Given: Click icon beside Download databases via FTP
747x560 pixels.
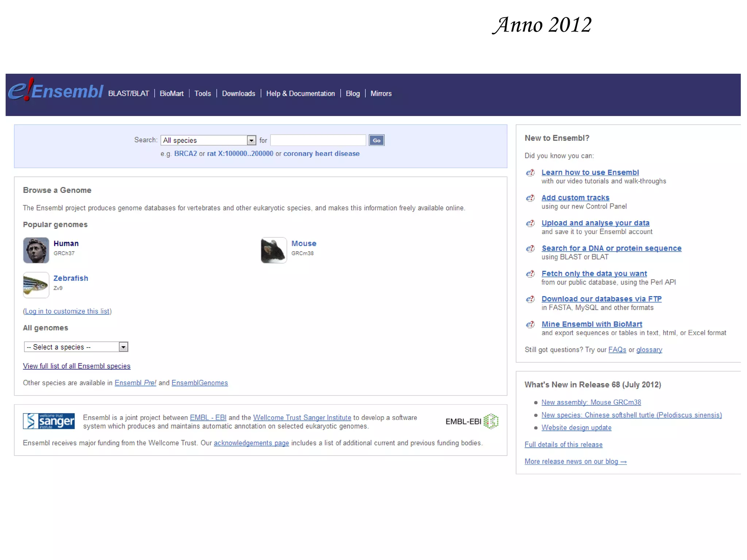Looking at the screenshot, I should [x=530, y=299].
